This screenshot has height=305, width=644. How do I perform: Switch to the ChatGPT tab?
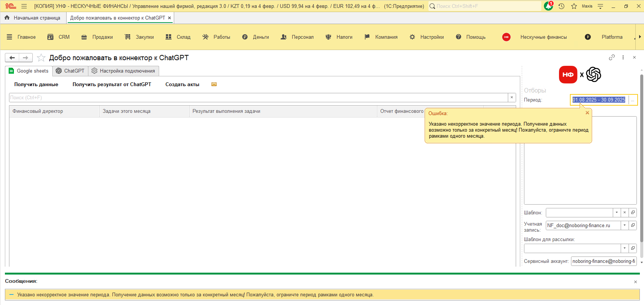[x=70, y=71]
